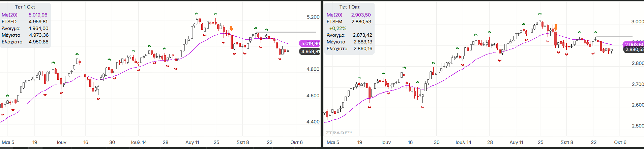
Task: Select the gray horizontal level line on FTSED chart
Action: pyautogui.click(x=287, y=32)
